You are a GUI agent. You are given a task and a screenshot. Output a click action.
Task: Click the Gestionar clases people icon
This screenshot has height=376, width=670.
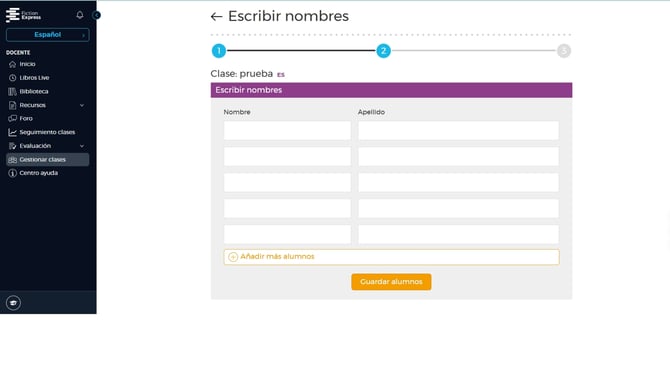[12, 160]
